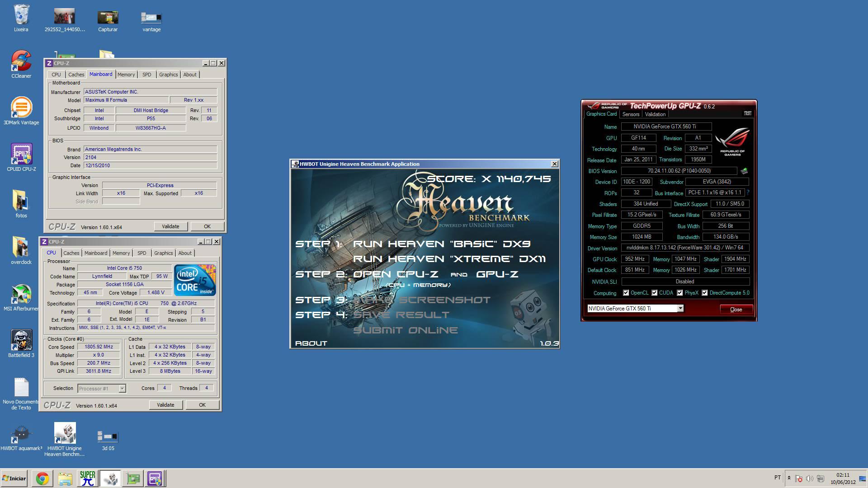
Task: Launch HWBOT aquamark3 shortcut
Action: click(21, 437)
